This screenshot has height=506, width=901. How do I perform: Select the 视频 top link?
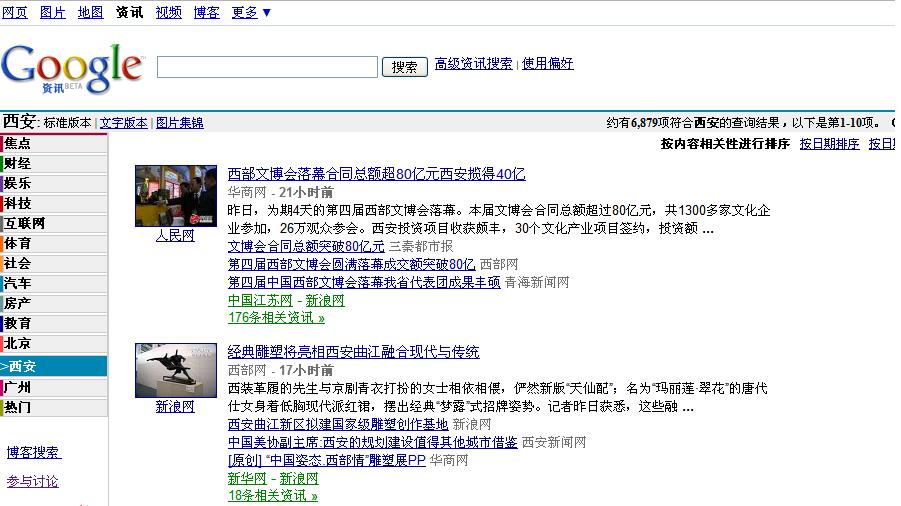pos(168,12)
